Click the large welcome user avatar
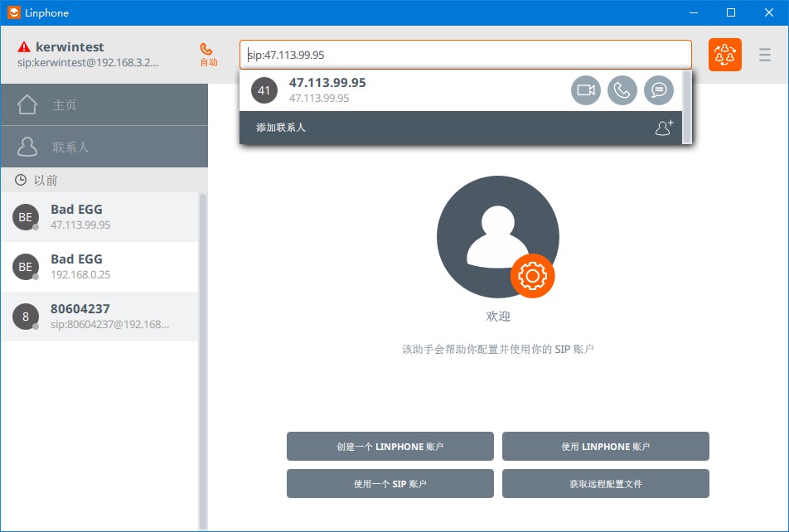 497,236
